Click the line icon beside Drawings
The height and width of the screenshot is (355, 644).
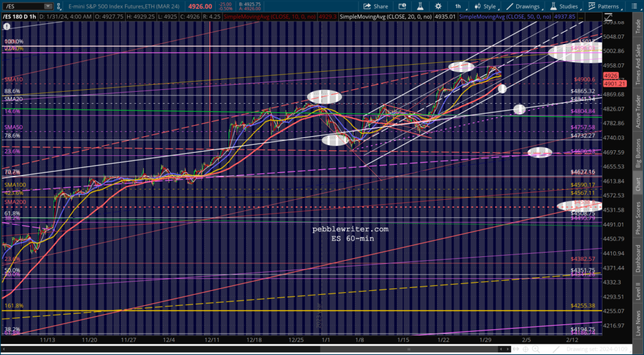[509, 6]
